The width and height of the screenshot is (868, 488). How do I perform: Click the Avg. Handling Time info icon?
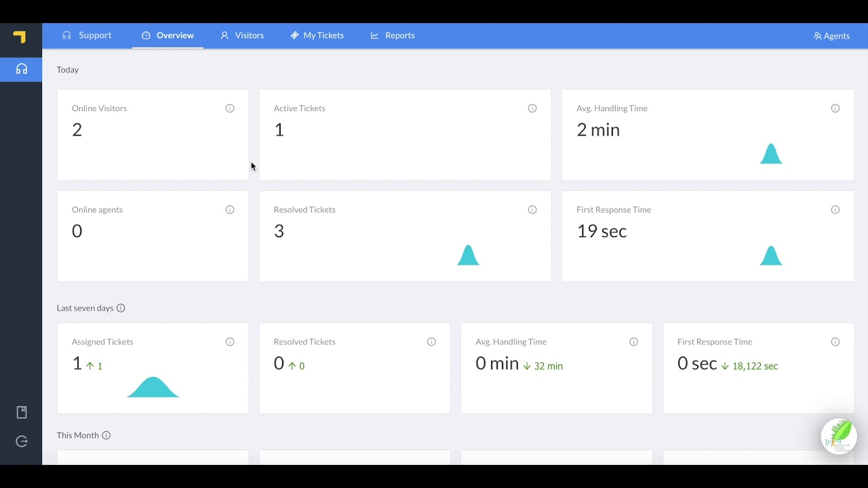(835, 108)
